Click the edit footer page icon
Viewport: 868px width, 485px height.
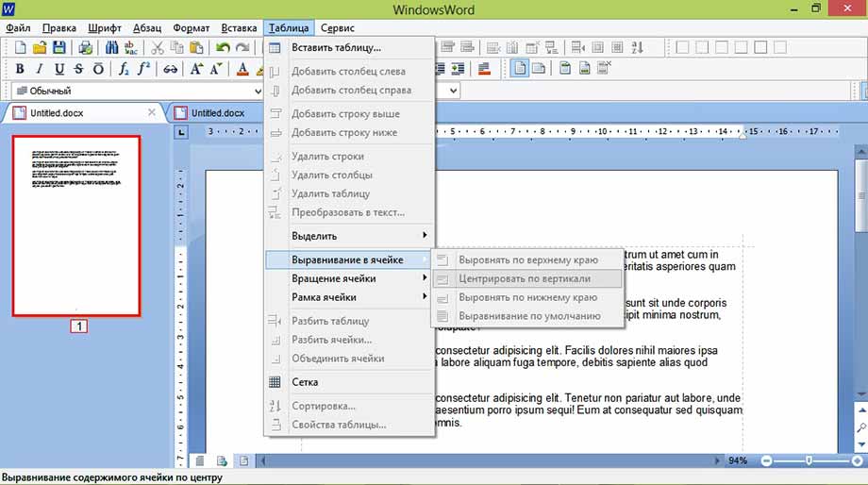point(585,69)
